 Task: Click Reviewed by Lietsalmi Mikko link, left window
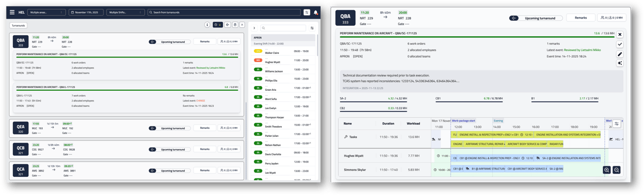pyautogui.click(x=211, y=68)
